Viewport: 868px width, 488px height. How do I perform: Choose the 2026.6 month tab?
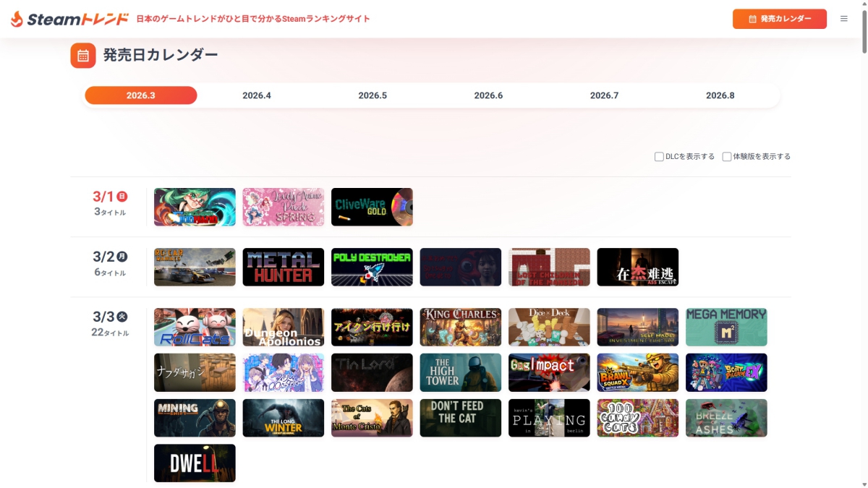tap(488, 95)
